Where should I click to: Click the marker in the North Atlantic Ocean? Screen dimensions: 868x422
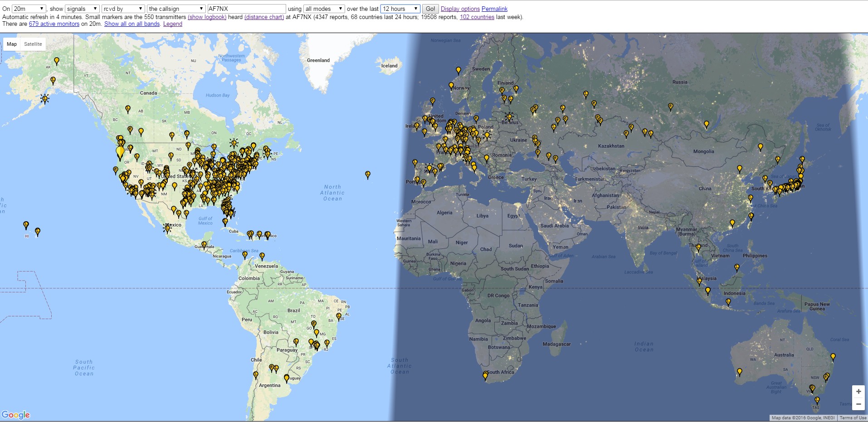[x=368, y=175]
